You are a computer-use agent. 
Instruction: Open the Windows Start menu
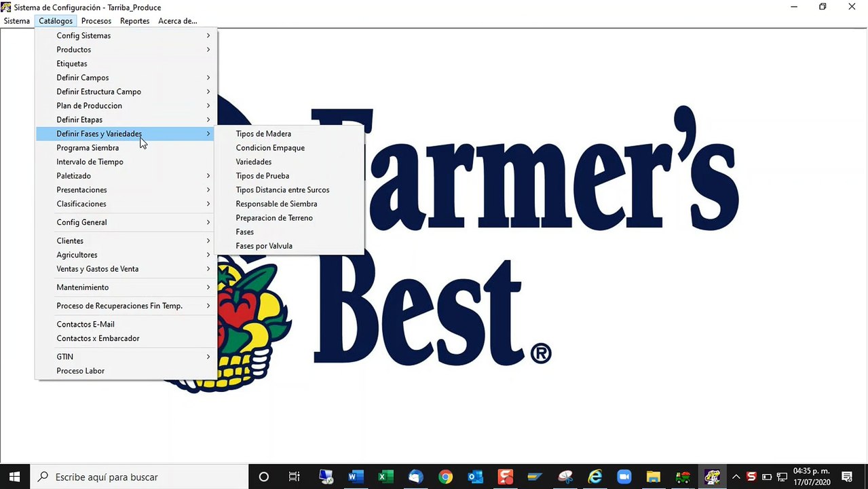pos(14,477)
